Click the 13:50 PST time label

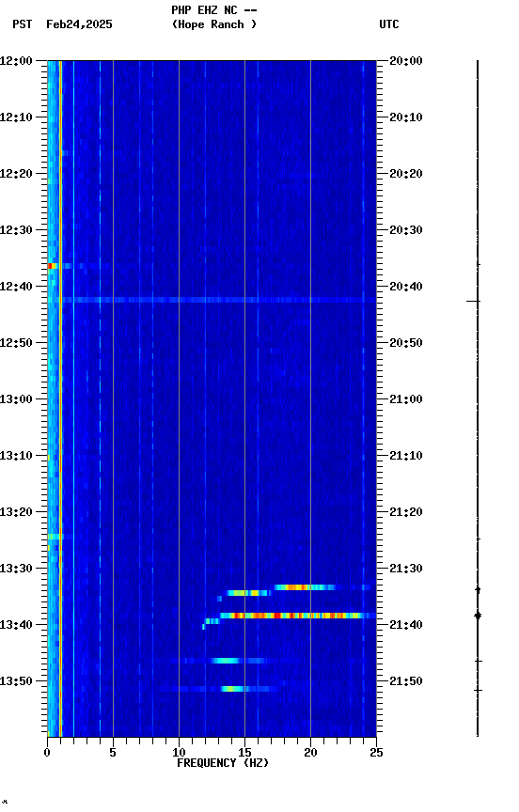tap(16, 681)
